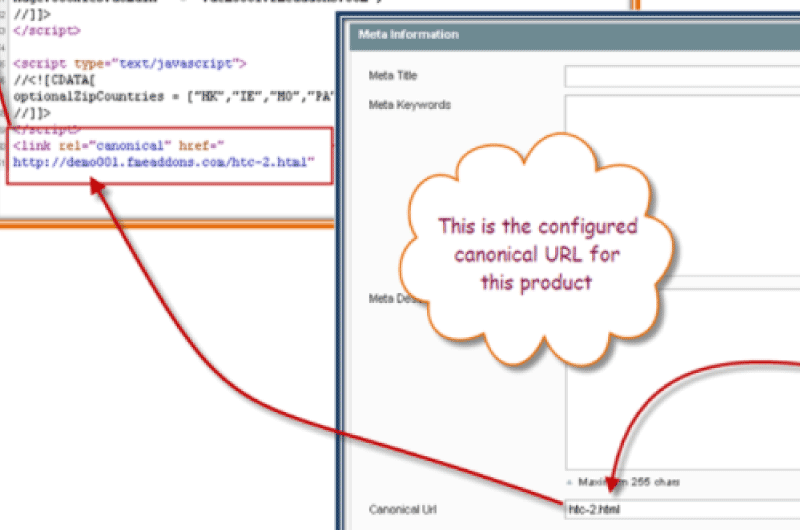The width and height of the screenshot is (800, 530).
Task: Click the 'Meta Title' label
Action: (x=393, y=75)
